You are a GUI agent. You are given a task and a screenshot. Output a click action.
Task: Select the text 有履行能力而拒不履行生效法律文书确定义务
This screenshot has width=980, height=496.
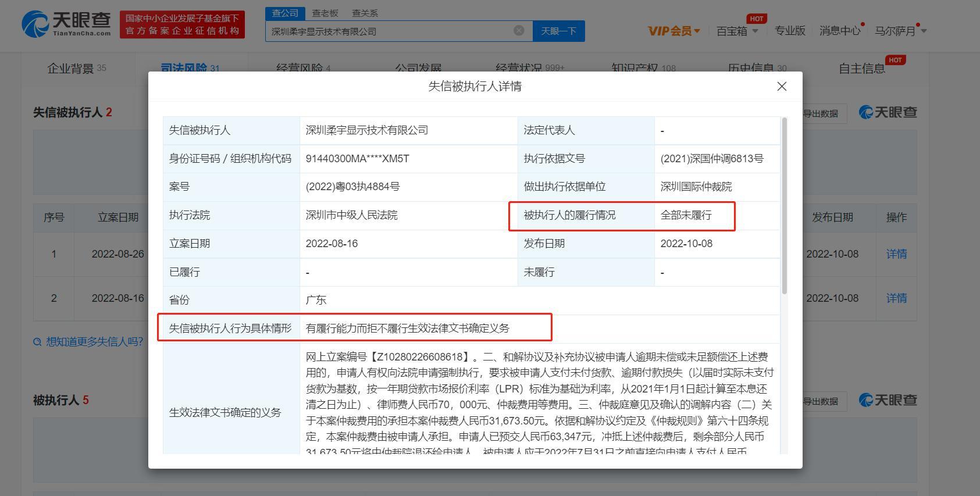pyautogui.click(x=408, y=329)
